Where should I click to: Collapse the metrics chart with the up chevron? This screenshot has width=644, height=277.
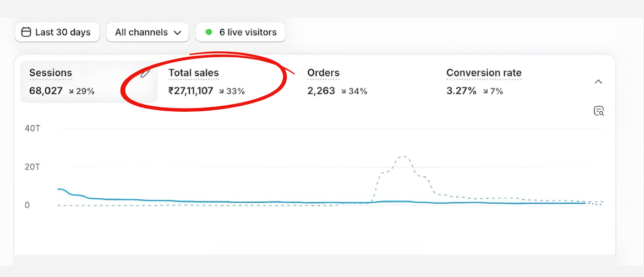point(599,82)
